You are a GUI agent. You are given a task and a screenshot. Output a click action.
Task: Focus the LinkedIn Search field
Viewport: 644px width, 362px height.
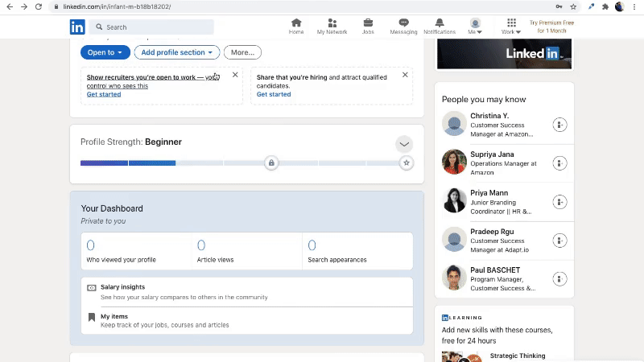tap(151, 27)
